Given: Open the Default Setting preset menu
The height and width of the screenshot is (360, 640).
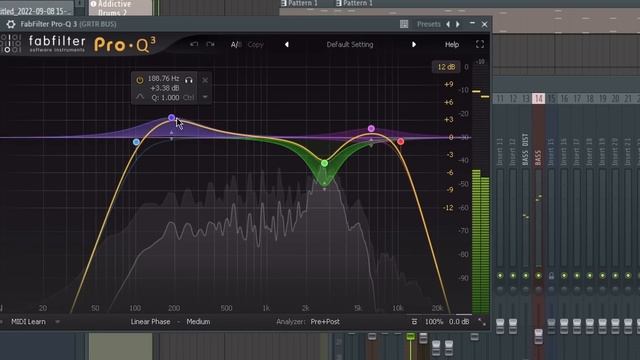Looking at the screenshot, I should click(x=350, y=44).
